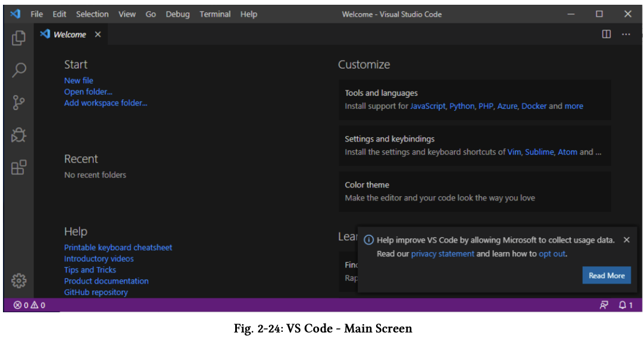Install Atom keybindings link
644x339 pixels.
coord(567,152)
